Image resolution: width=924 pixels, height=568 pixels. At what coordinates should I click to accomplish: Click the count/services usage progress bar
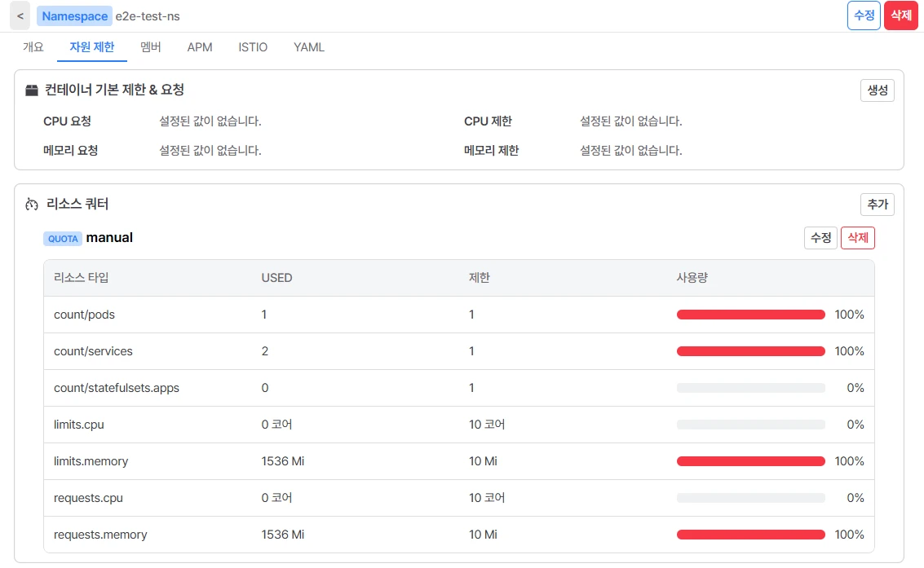pos(751,351)
